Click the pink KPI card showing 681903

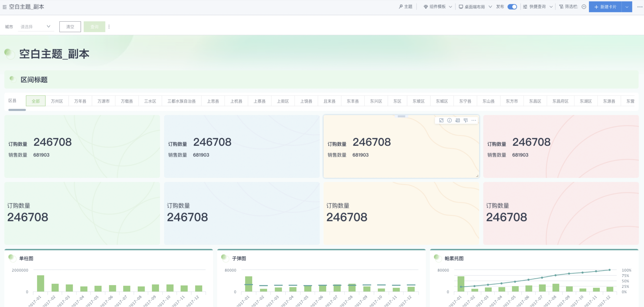561,147
